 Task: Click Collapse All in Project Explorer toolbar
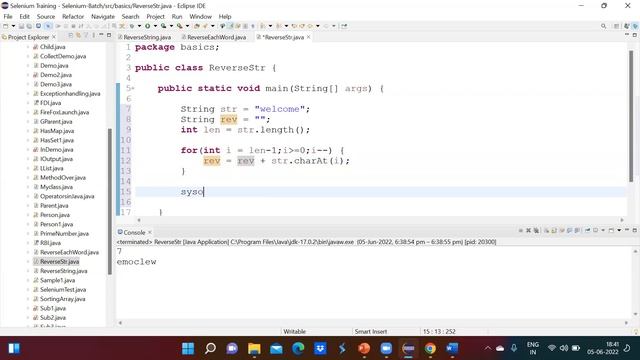click(70, 36)
